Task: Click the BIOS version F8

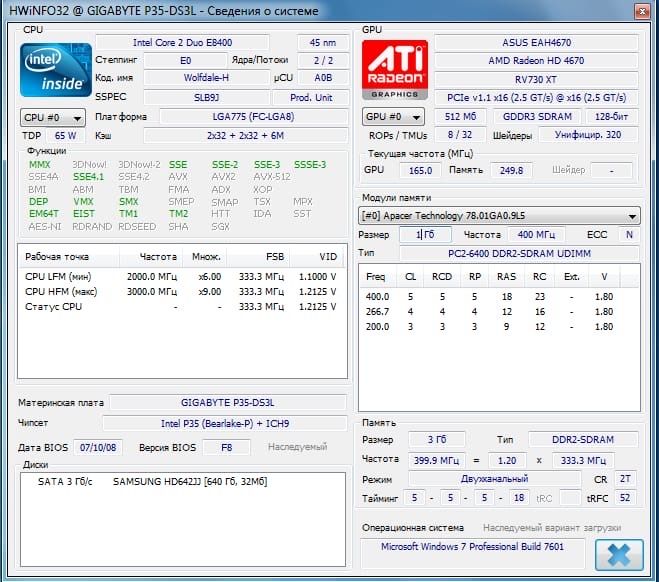Action: (227, 448)
